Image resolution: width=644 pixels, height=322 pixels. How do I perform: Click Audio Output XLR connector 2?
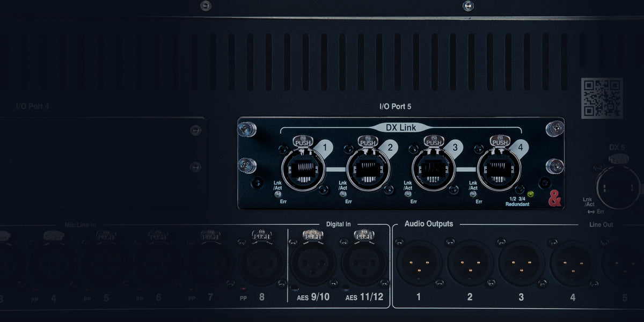(470, 263)
